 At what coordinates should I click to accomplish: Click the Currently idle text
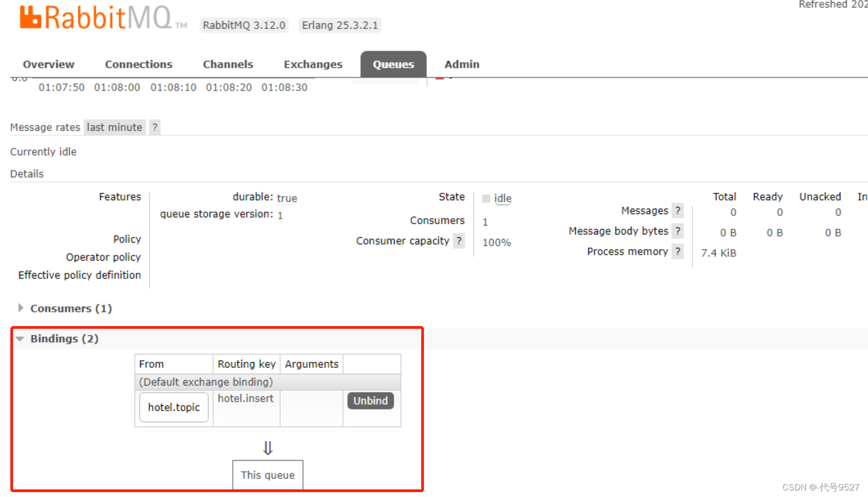pos(44,152)
